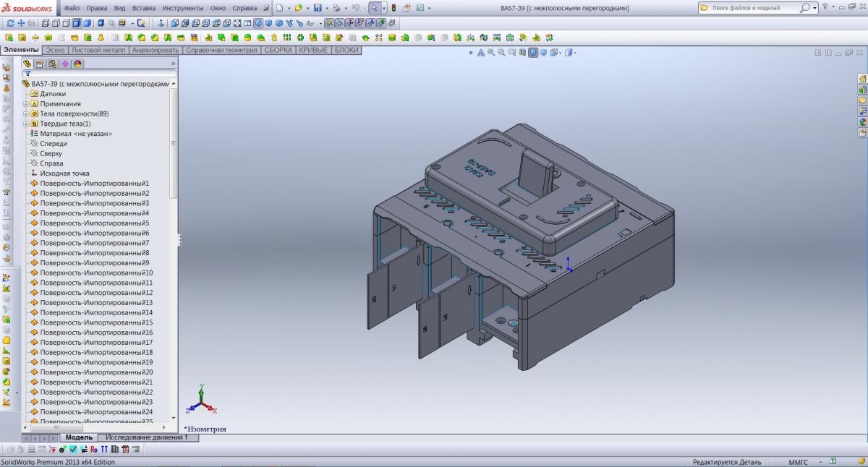Open the PropertyManager tab icon
Viewport: 868px width, 467px height.
(40, 64)
